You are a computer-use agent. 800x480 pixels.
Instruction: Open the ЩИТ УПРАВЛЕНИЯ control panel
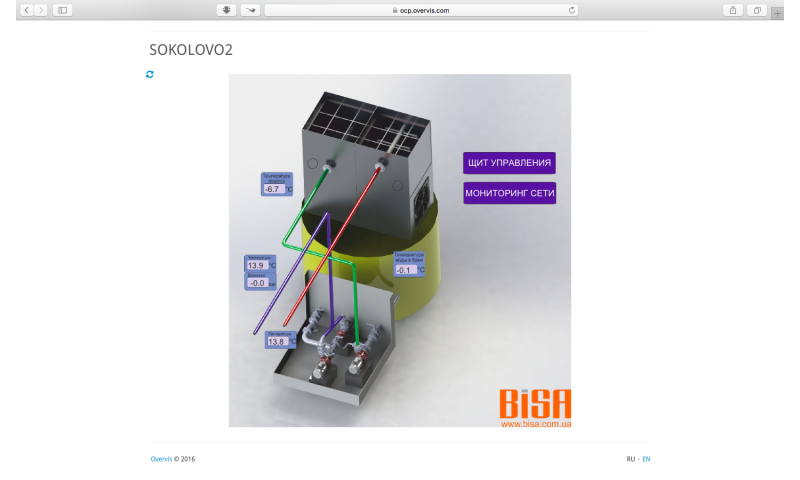click(509, 163)
